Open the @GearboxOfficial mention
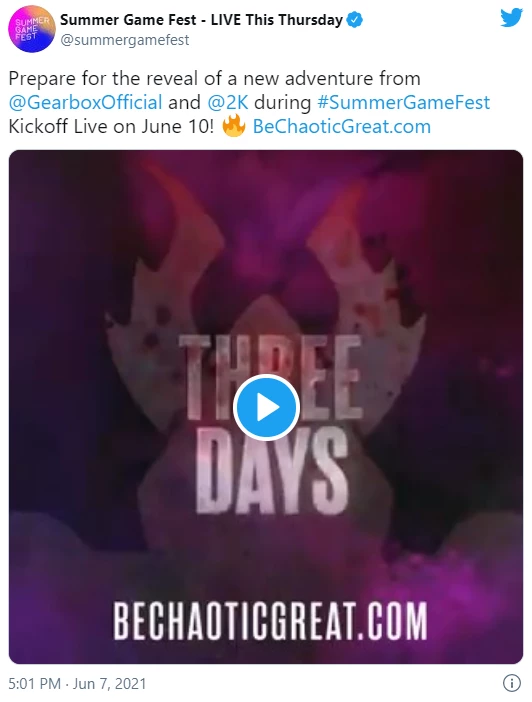 point(86,102)
